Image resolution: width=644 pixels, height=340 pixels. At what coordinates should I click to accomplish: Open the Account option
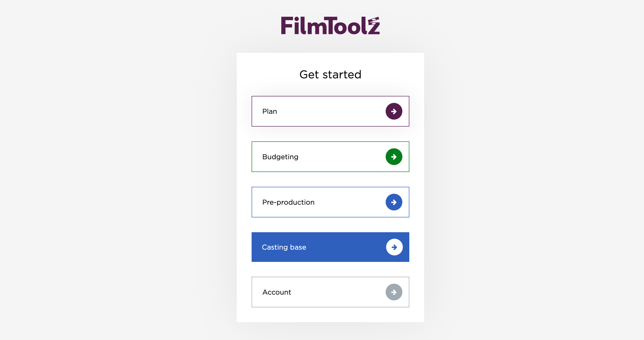pyautogui.click(x=330, y=292)
